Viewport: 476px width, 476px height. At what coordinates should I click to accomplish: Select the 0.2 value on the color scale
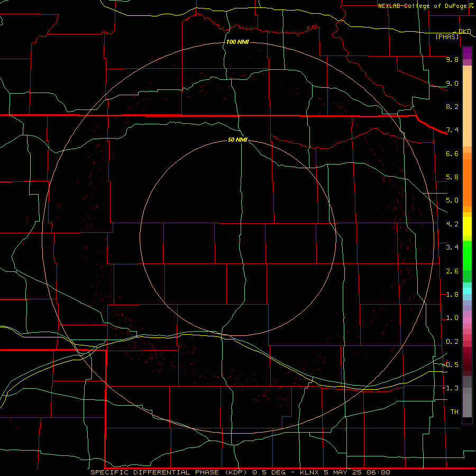(452, 342)
